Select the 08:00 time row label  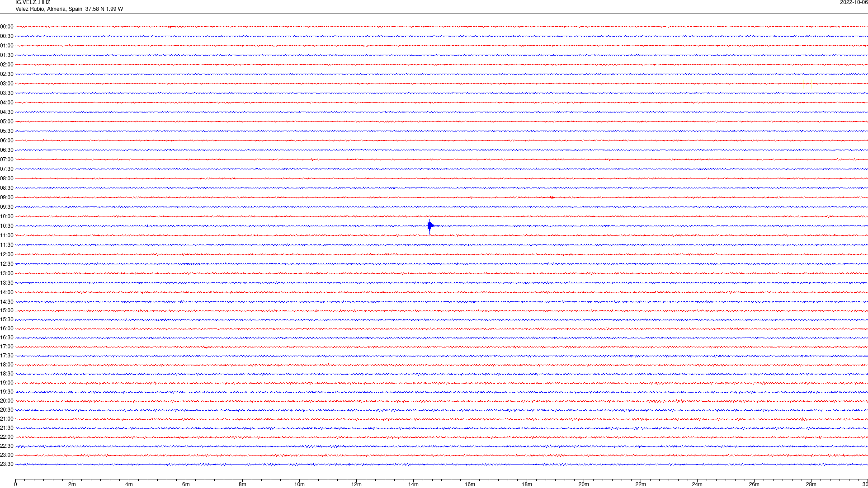(x=7, y=178)
